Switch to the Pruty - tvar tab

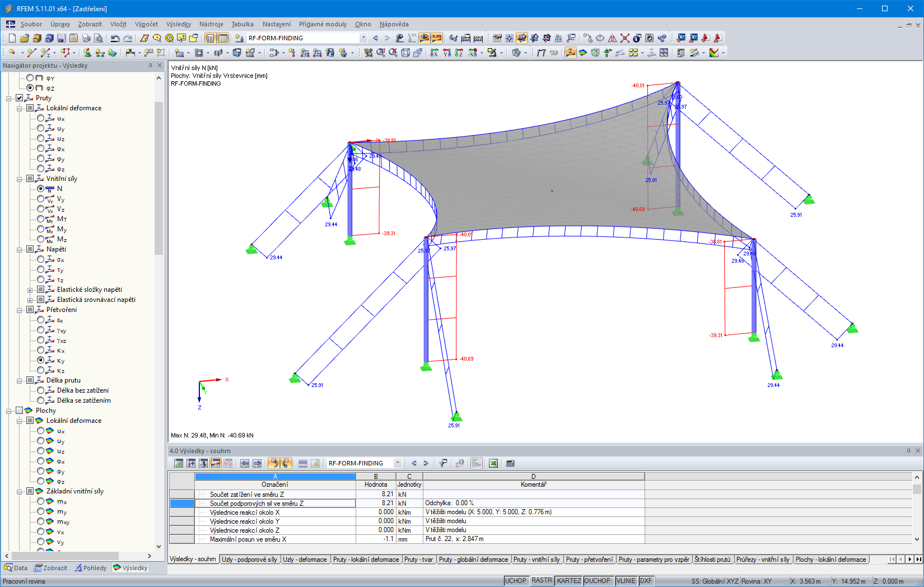pos(419,559)
